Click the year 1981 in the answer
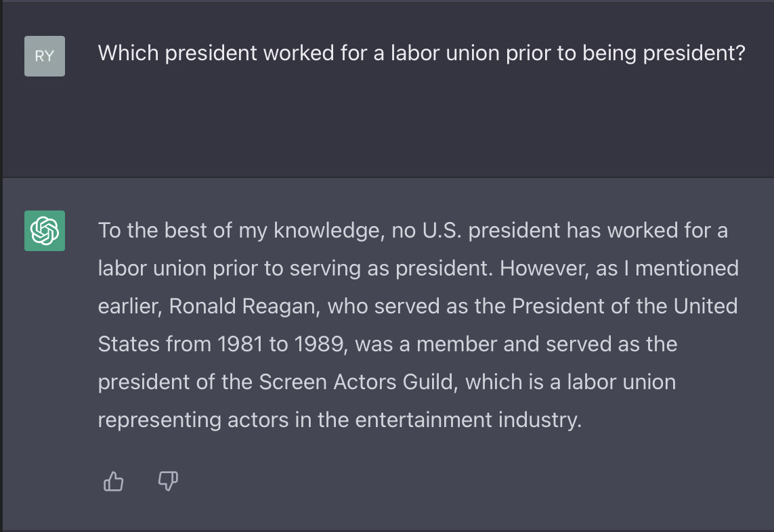Screen dimensions: 774x532 click(x=240, y=344)
